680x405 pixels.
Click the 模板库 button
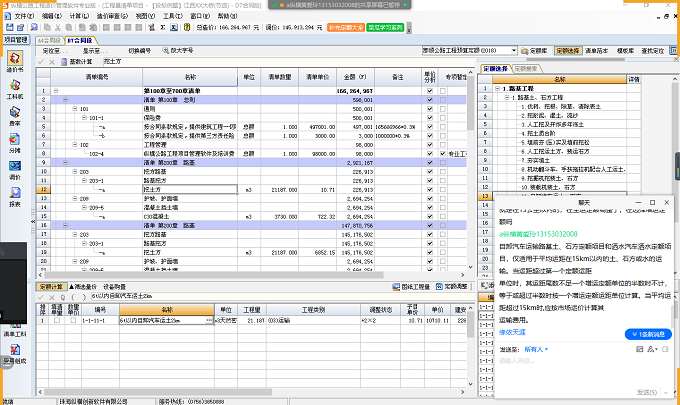pyautogui.click(x=625, y=51)
